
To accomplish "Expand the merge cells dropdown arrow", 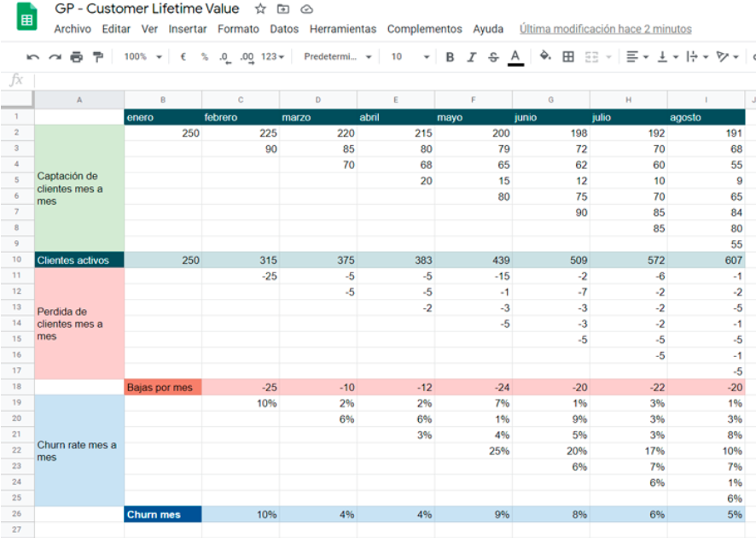I will pos(609,57).
